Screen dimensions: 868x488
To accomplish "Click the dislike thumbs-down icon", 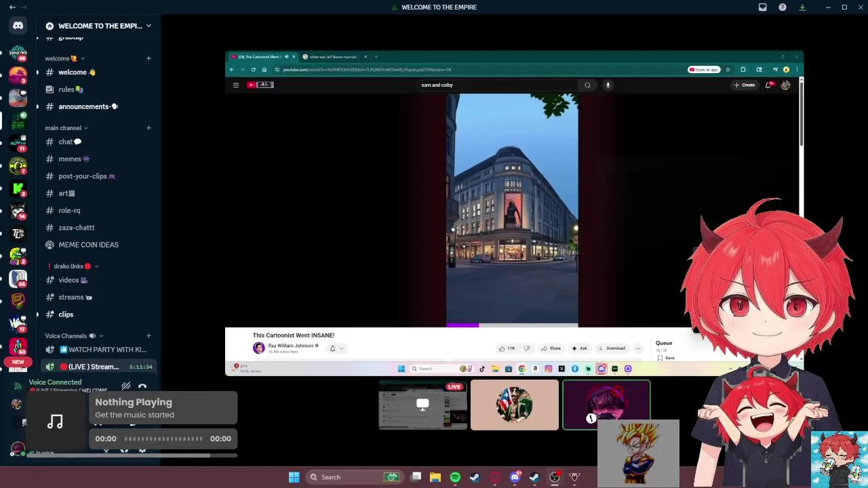I will tap(526, 348).
